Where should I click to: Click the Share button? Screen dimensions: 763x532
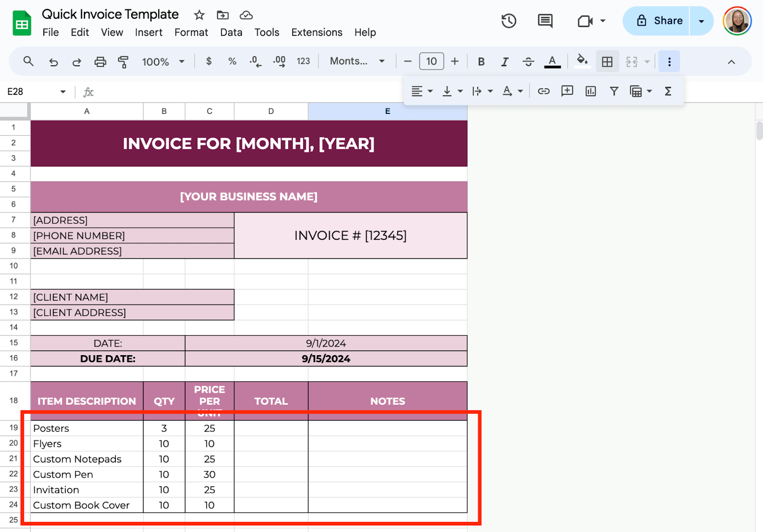(660, 21)
